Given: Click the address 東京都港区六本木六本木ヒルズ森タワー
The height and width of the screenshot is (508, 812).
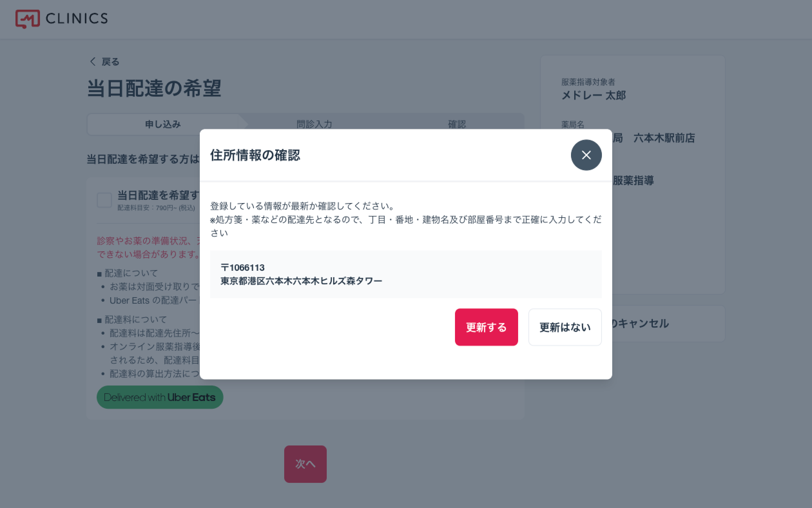Looking at the screenshot, I should (x=301, y=281).
